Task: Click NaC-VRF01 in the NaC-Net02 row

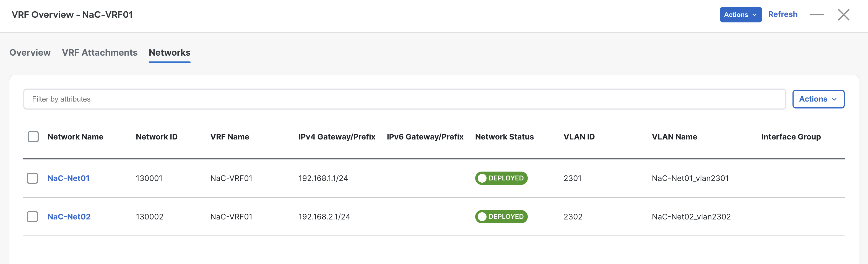Action: (x=231, y=217)
